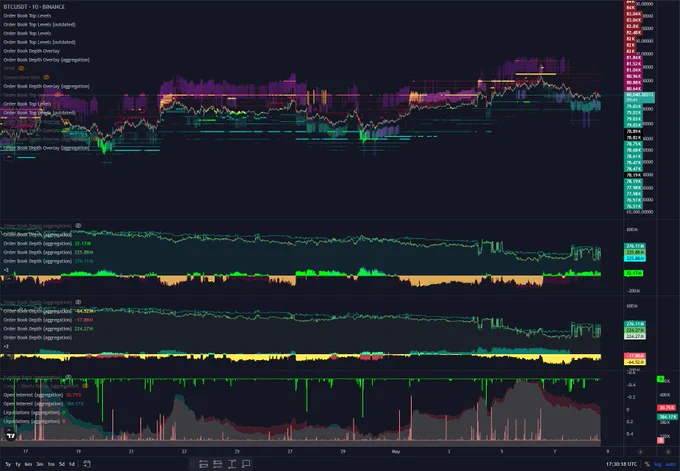Click the percent scale icon
The width and height of the screenshot is (680, 471).
tap(647, 464)
